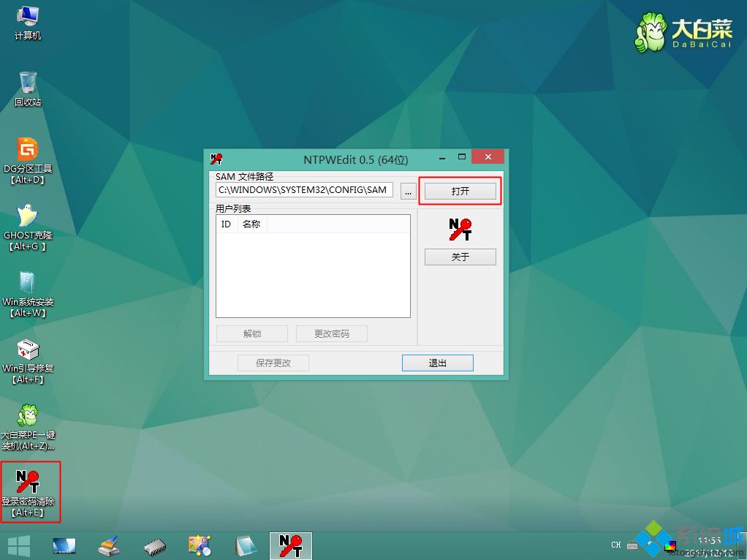Click the Notepad icon on the taskbar
Image resolution: width=747 pixels, height=560 pixels.
tap(246, 545)
